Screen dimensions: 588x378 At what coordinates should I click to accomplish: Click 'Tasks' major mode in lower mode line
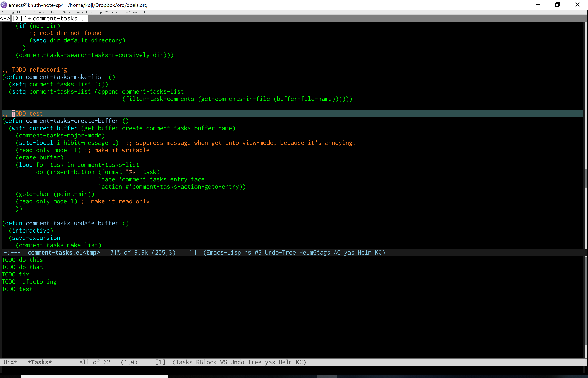184,362
